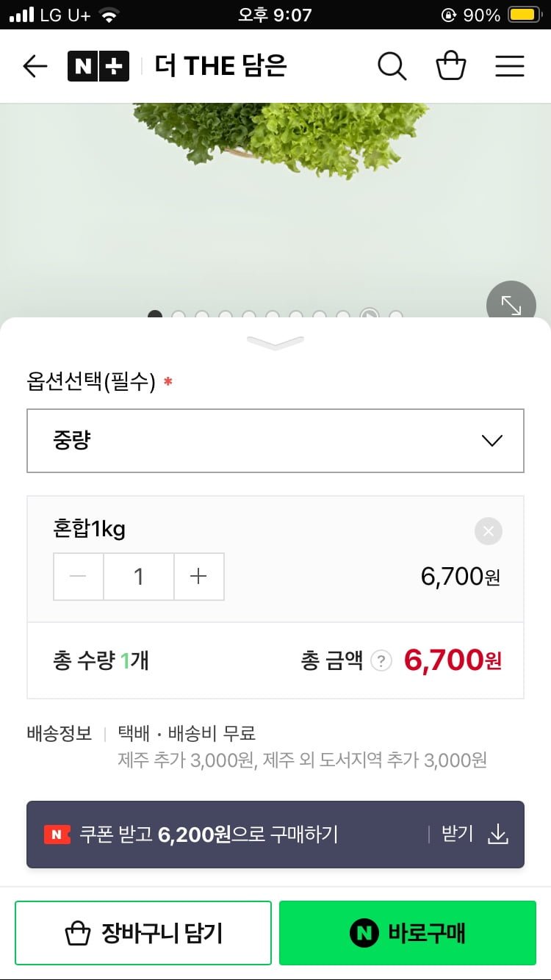
Task: Open the 중량 option dropdown
Action: [x=275, y=441]
